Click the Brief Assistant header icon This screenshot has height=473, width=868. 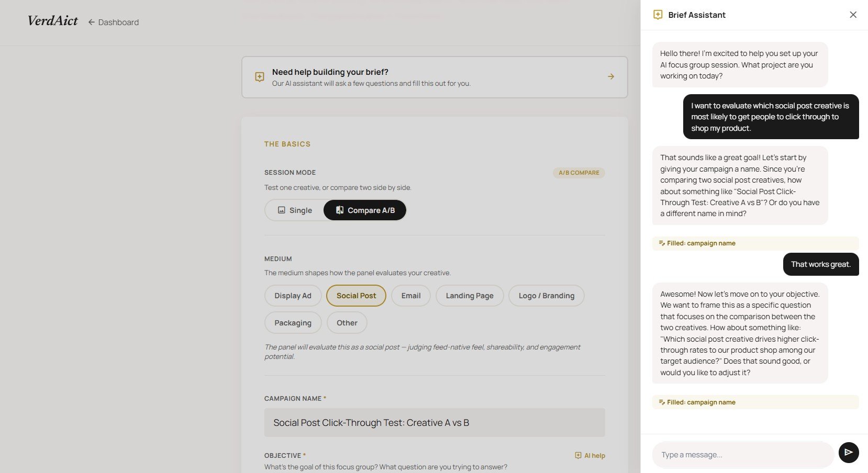pos(658,15)
